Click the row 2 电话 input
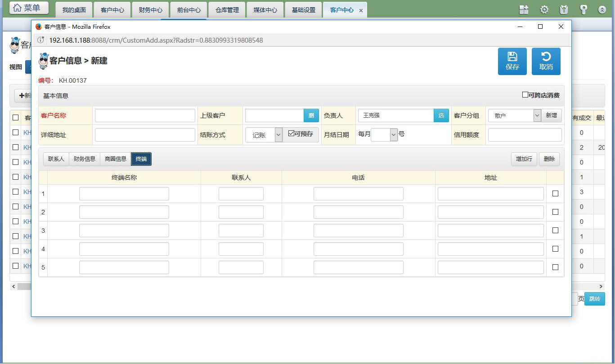Screen dimensions: 615x364 [359, 212]
